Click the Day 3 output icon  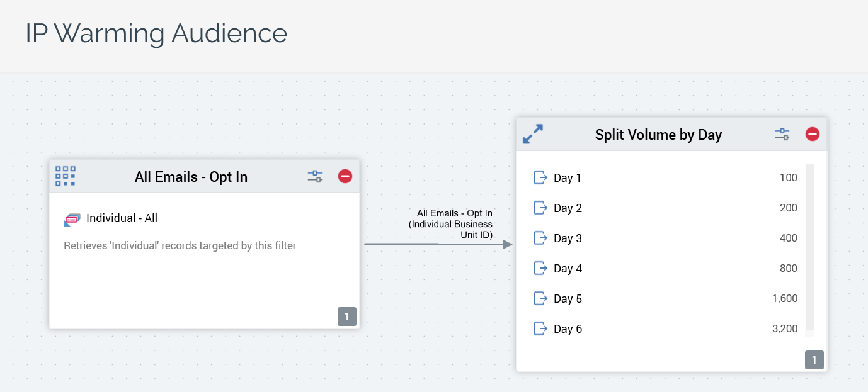540,238
